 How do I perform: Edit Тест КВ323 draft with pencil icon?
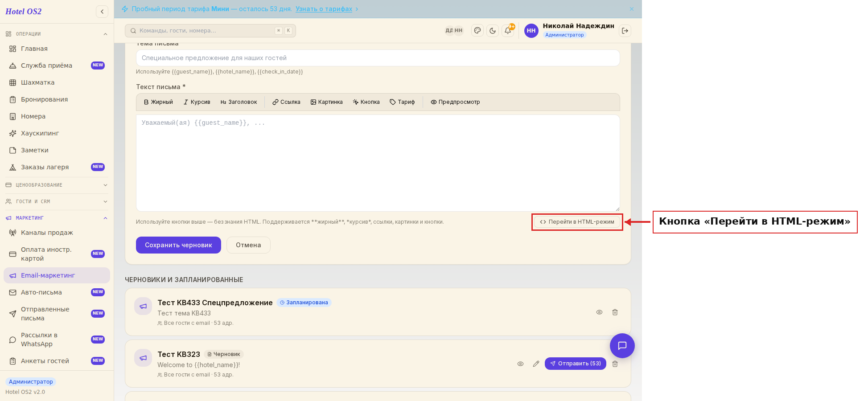(x=536, y=364)
